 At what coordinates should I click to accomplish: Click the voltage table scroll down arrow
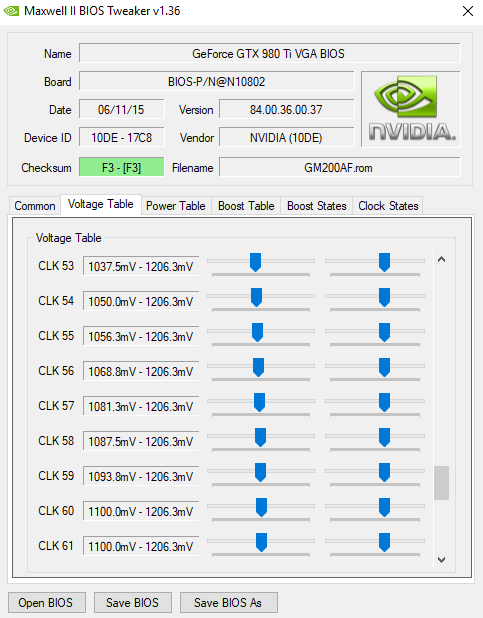[x=442, y=560]
